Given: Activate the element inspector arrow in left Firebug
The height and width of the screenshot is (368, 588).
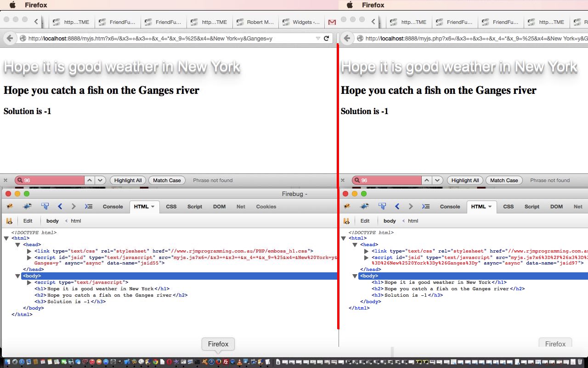Looking at the screenshot, I should click(x=45, y=207).
